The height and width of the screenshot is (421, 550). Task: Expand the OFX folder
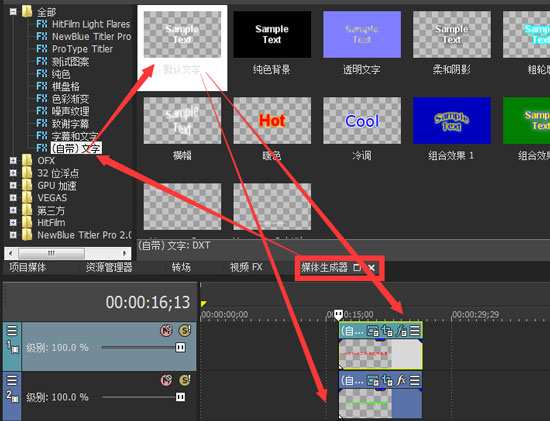[x=13, y=160]
